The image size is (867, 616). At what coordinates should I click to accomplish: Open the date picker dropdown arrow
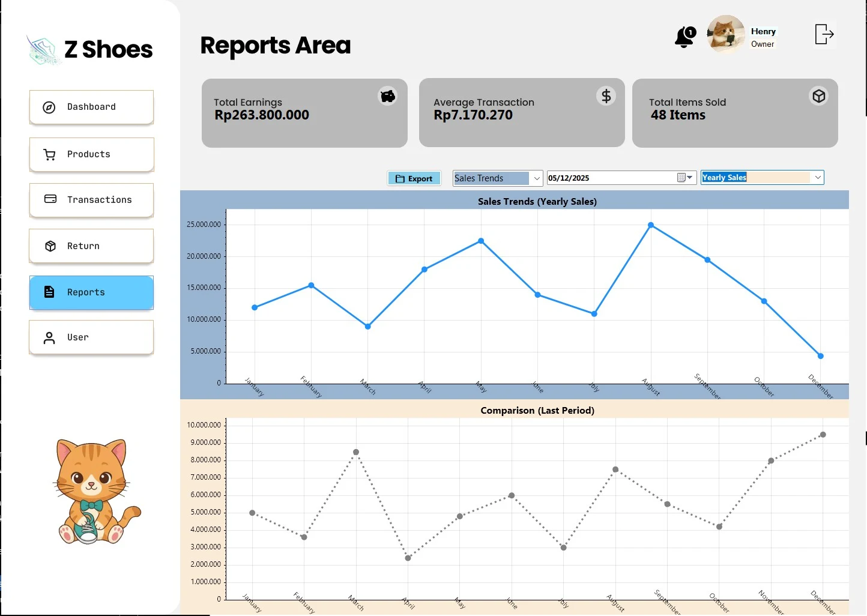point(690,178)
